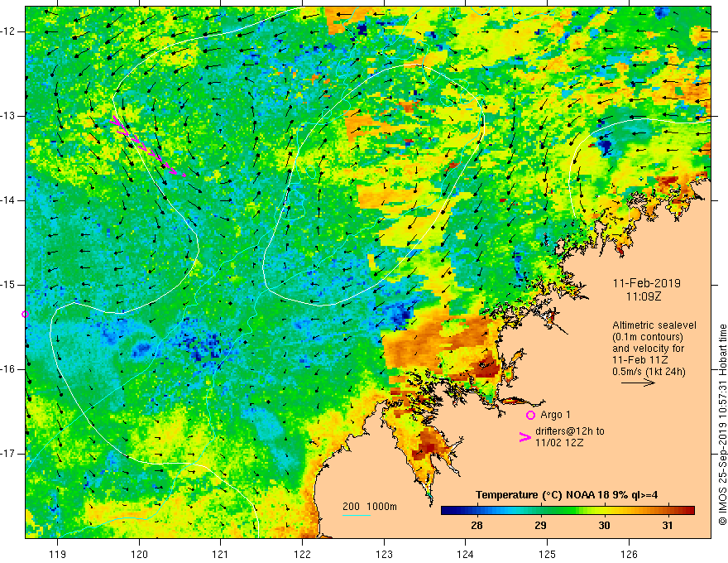Click the velocity scale reference arrow
Image resolution: width=728 pixels, height=563 pixels.
tap(638, 383)
